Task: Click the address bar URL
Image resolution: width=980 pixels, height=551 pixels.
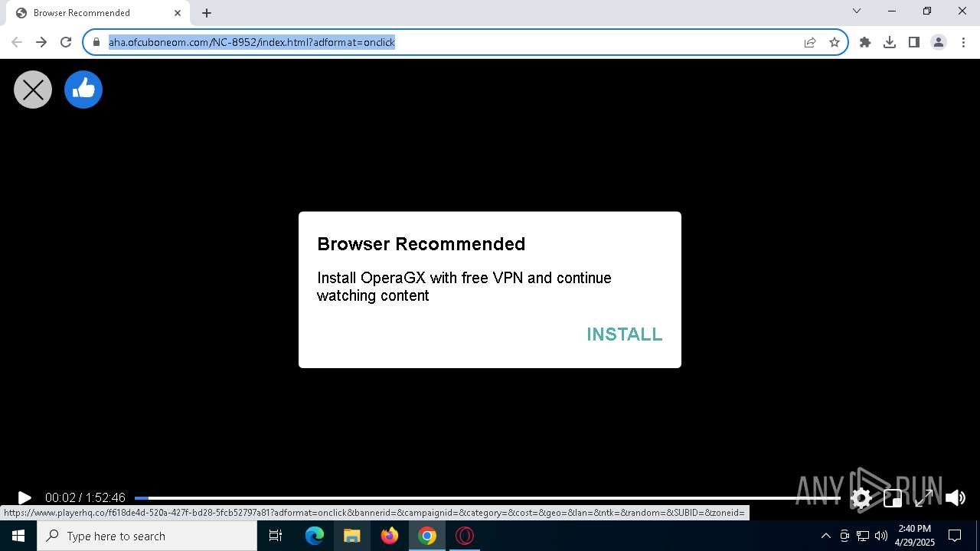Action: pyautogui.click(x=252, y=42)
